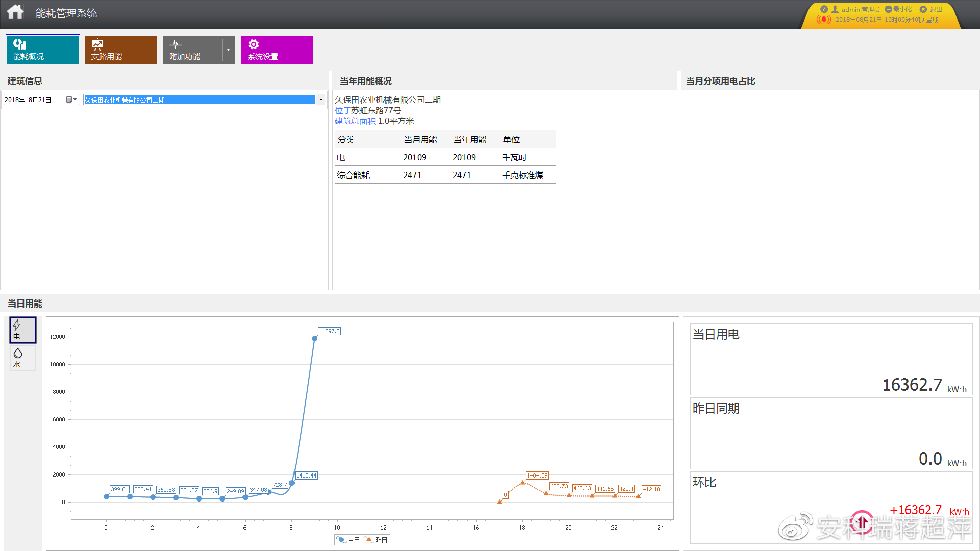
Task: Click the 256.9 data label
Action: [210, 491]
